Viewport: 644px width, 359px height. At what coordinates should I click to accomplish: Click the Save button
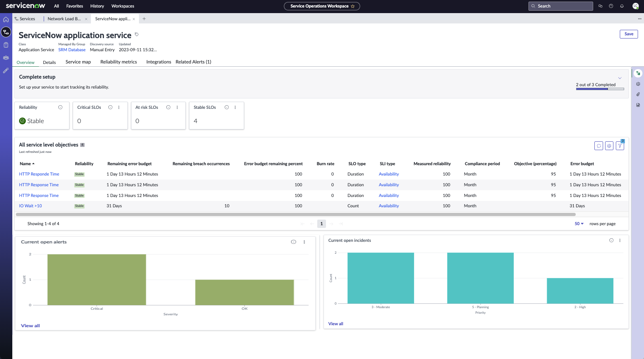coord(629,34)
